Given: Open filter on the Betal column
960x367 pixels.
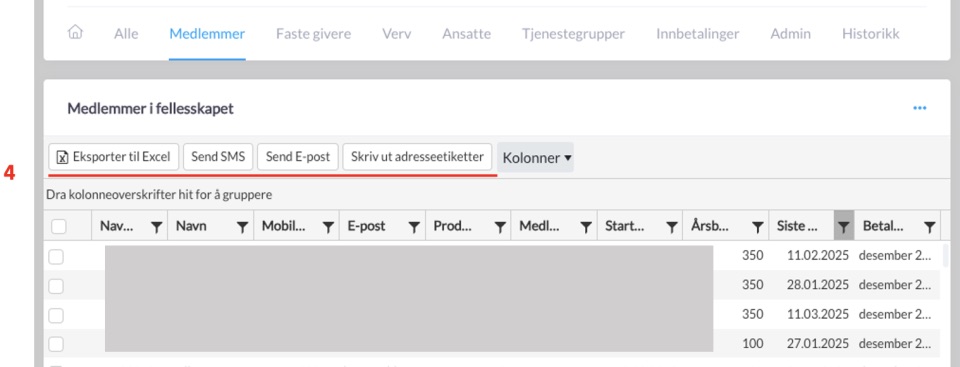Looking at the screenshot, I should point(929,227).
